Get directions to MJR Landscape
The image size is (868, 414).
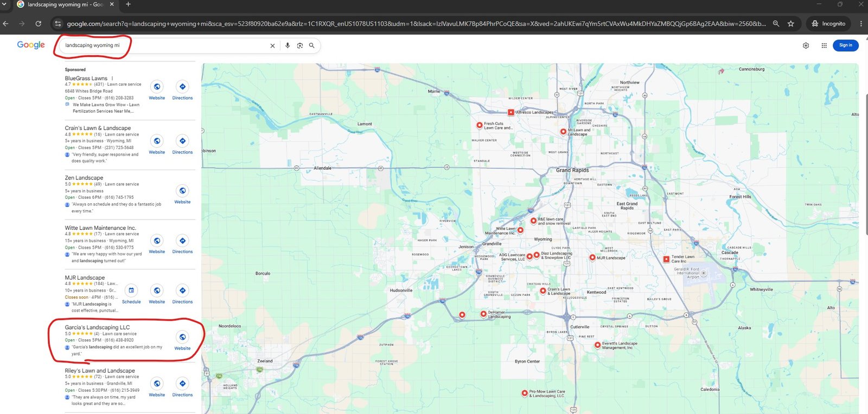tap(182, 290)
